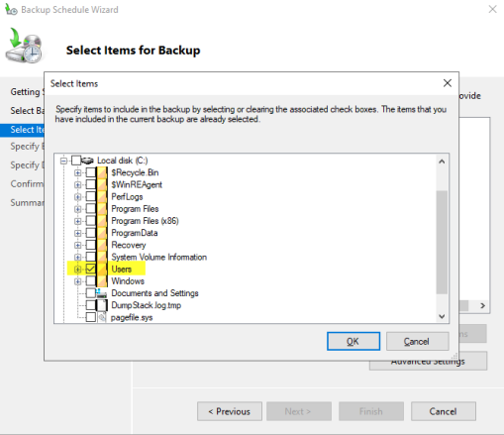
Task: Click Cancel in the Select Items dialog
Action: (x=417, y=341)
